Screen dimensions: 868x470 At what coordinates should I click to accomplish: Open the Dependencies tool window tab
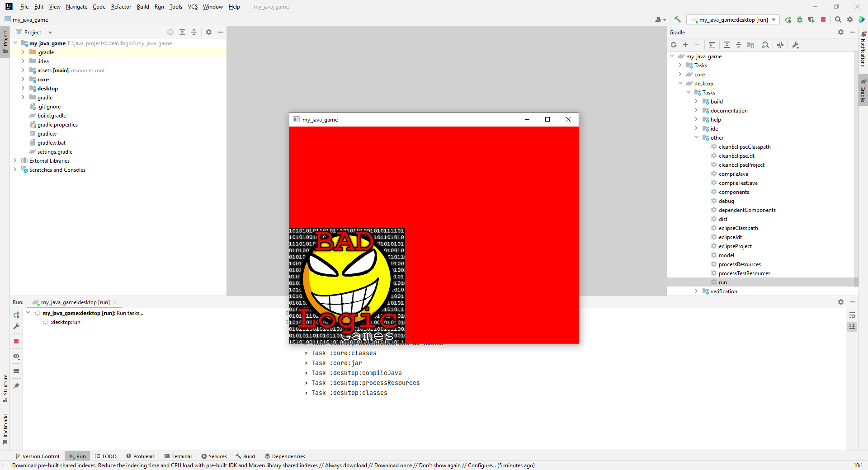pos(285,456)
